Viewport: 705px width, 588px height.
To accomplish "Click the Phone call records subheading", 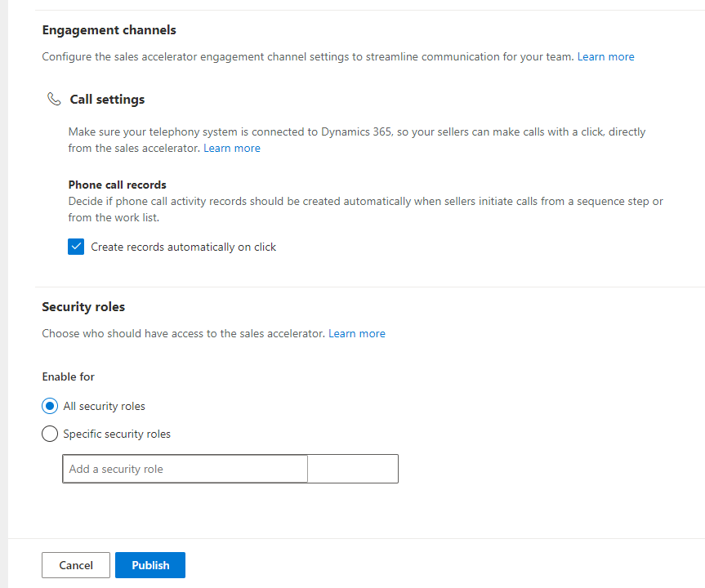I will 118,185.
